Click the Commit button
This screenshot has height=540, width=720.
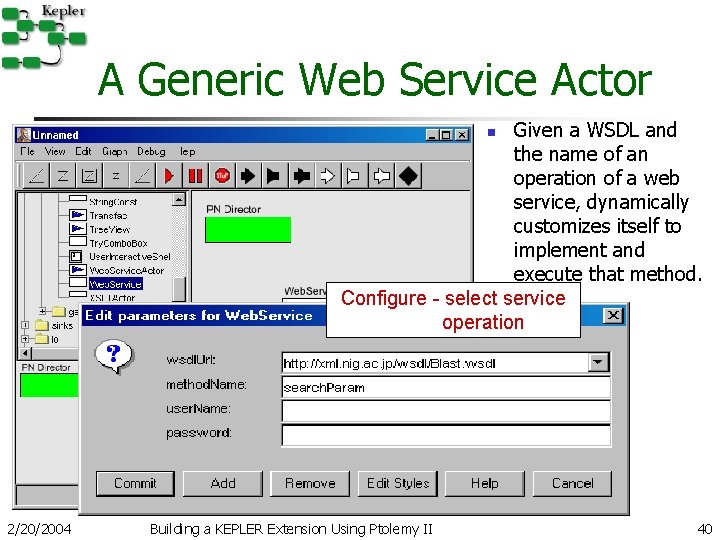(135, 484)
